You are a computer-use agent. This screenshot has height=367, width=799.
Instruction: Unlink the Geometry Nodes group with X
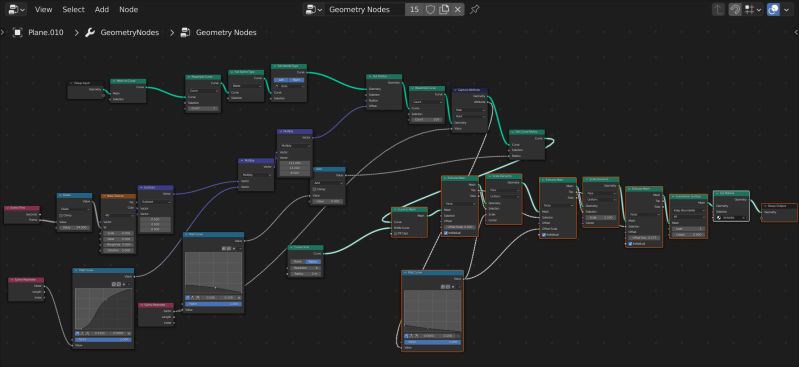pos(458,9)
